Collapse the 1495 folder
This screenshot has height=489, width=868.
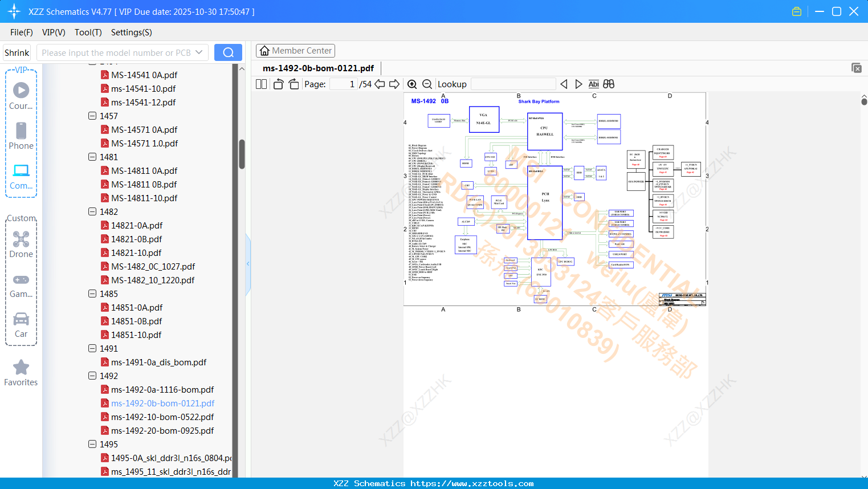pos(92,444)
